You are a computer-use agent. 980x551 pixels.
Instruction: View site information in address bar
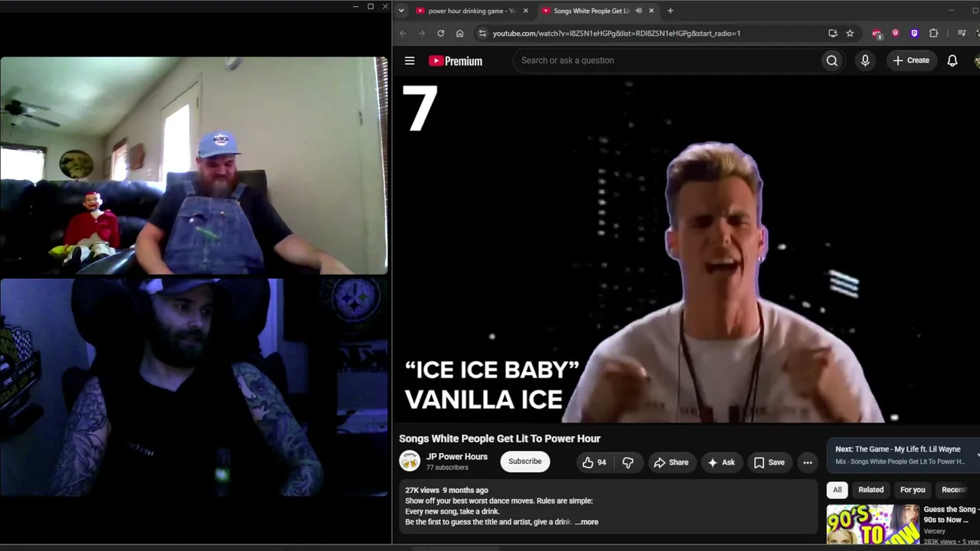(482, 33)
